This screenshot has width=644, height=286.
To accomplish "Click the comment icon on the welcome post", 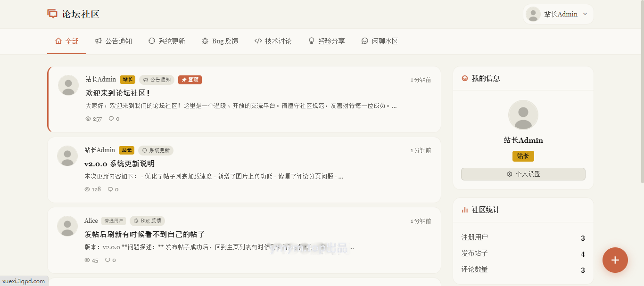I will pyautogui.click(x=111, y=119).
